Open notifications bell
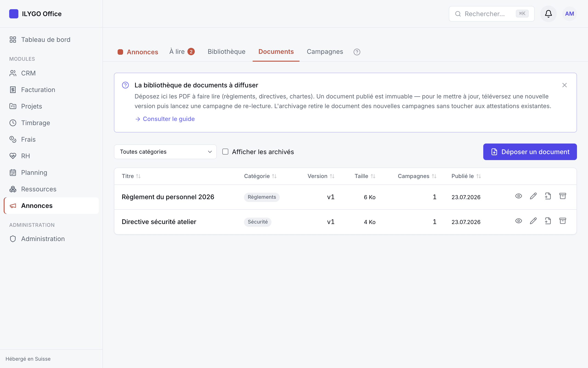 548,14
